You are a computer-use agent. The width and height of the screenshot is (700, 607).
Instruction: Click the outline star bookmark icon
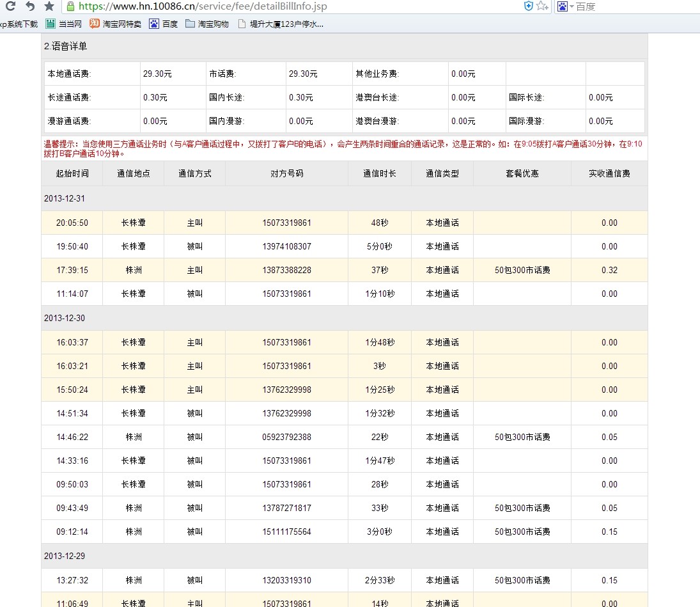coord(540,6)
